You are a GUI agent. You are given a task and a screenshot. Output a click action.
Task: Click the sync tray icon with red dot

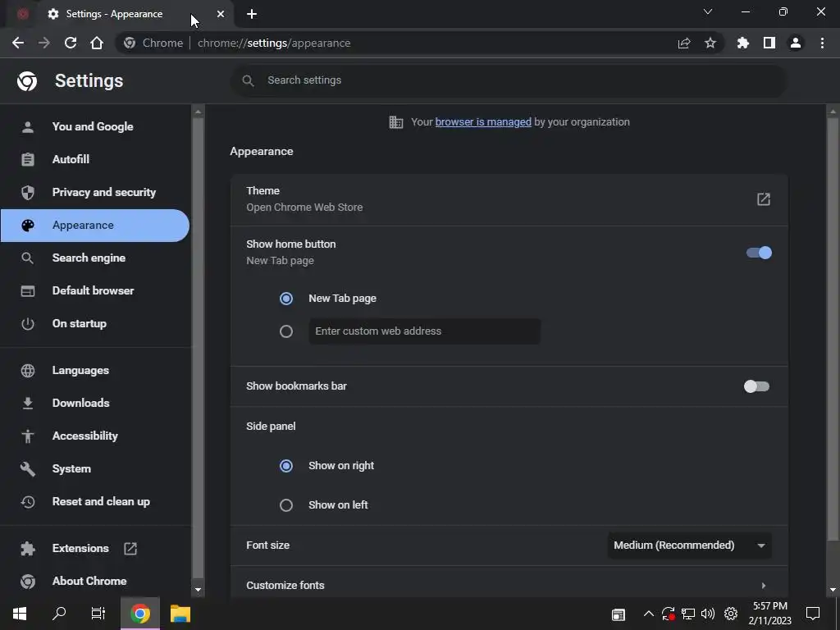tap(668, 614)
